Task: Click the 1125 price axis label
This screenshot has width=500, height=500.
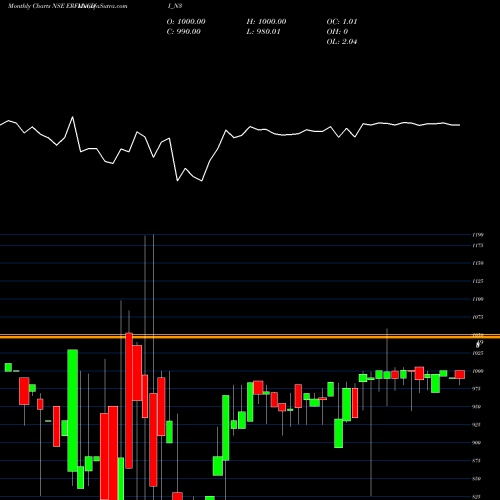Action: (x=478, y=281)
